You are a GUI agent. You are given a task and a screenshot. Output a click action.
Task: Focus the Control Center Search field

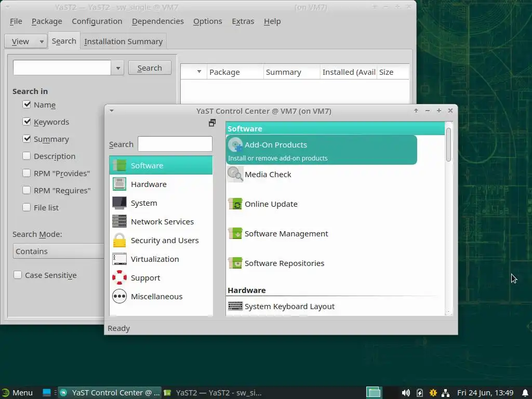[x=175, y=144]
